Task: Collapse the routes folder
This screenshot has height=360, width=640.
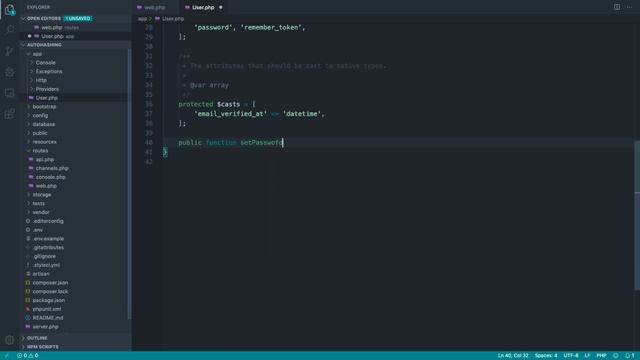Action: pyautogui.click(x=76, y=151)
